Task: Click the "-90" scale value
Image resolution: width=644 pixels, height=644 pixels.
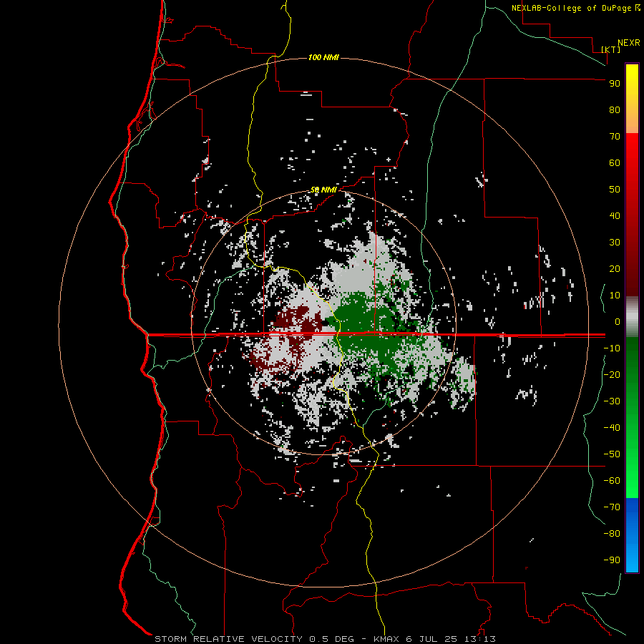Action: pos(612,560)
